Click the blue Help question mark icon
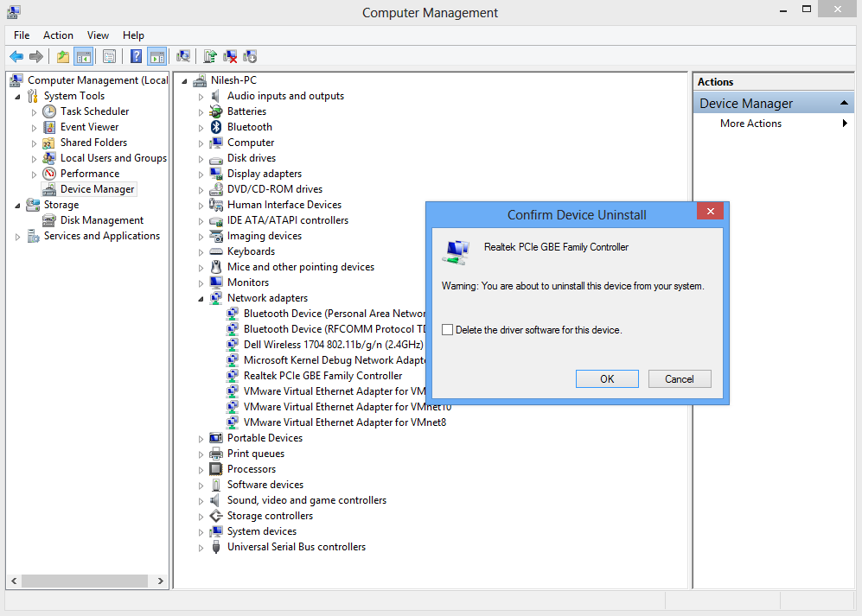The height and width of the screenshot is (616, 862). (136, 56)
